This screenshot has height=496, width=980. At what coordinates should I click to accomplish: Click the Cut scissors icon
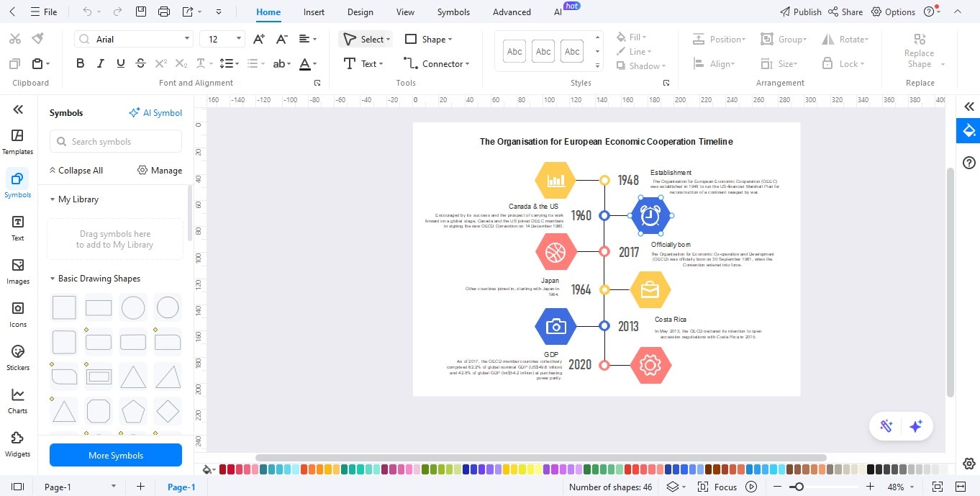tap(15, 38)
